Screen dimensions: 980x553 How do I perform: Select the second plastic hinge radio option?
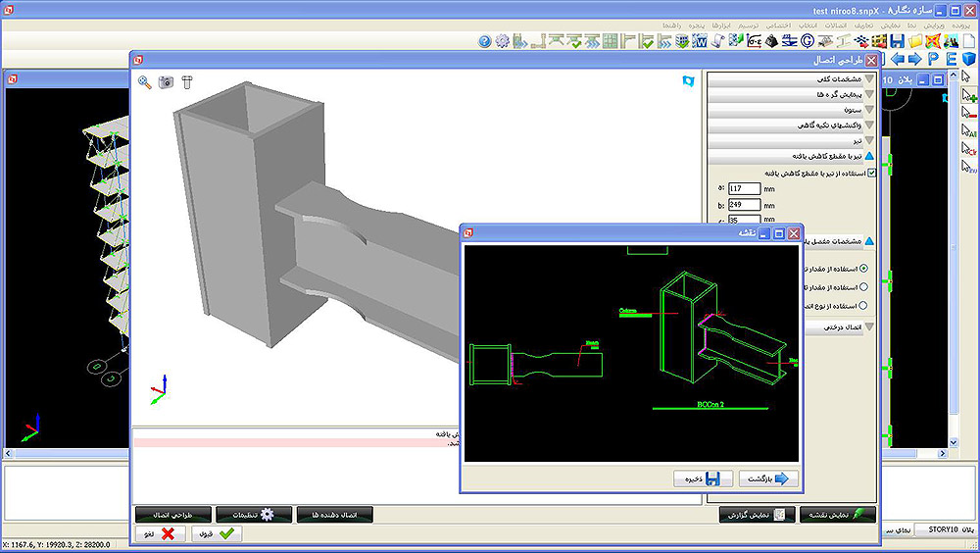863,287
